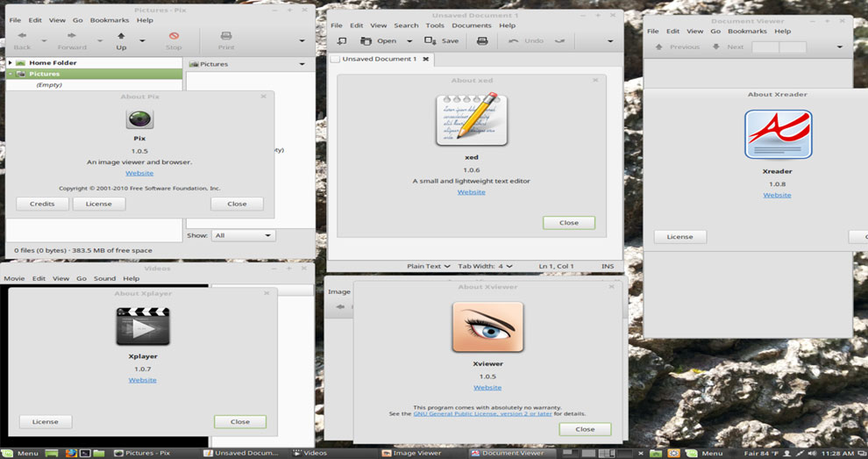Close the About Pix dialog with Close button
Screen dimensions: 868x459
tap(237, 204)
